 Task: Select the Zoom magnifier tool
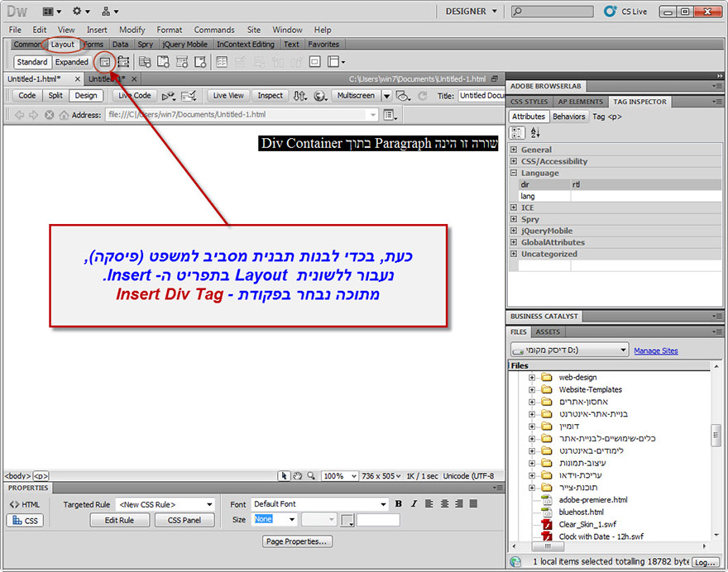[x=311, y=476]
